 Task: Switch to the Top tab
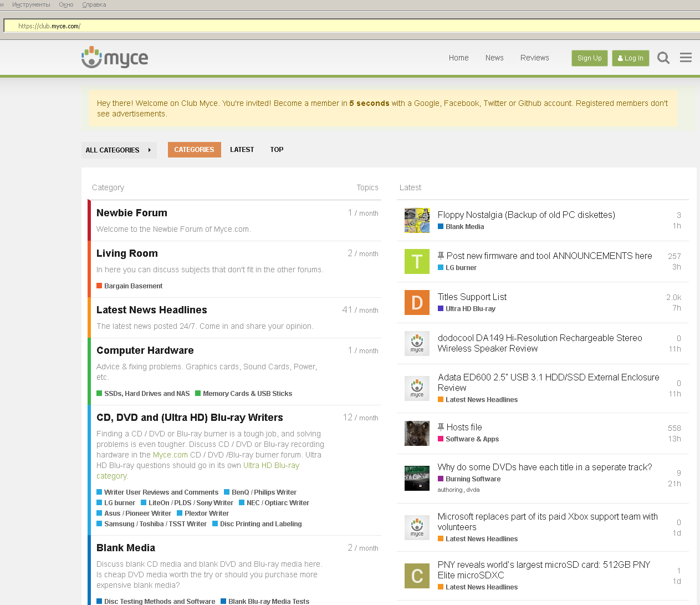tap(277, 150)
